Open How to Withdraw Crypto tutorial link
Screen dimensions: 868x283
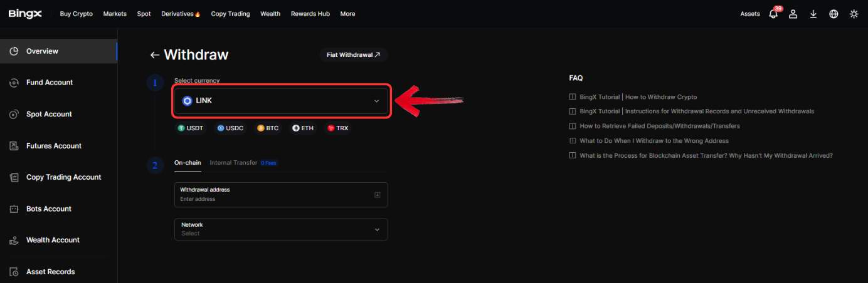pos(638,97)
